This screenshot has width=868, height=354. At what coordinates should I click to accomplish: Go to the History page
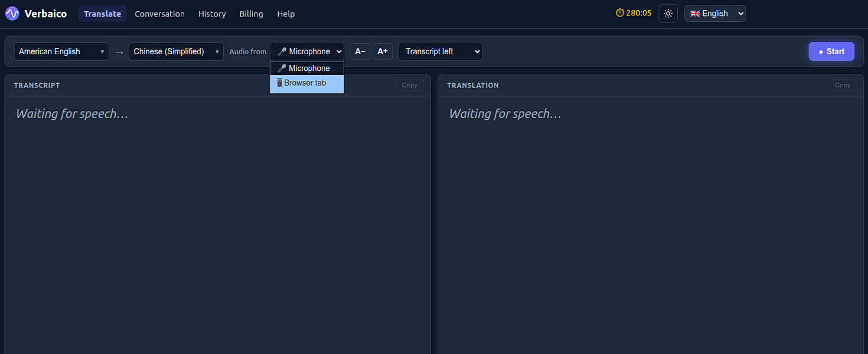212,14
